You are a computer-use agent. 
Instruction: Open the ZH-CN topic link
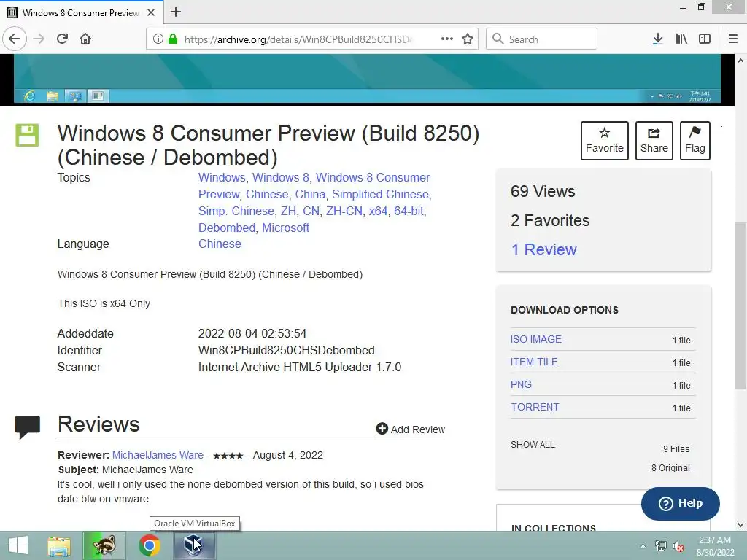(x=344, y=211)
